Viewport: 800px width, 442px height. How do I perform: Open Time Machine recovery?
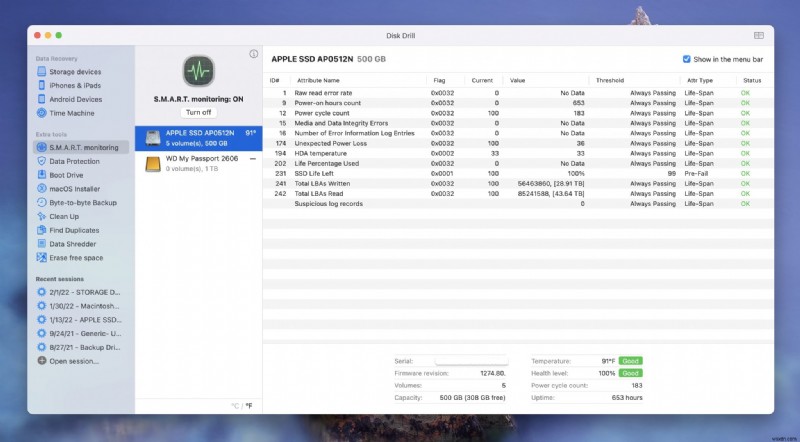(72, 113)
